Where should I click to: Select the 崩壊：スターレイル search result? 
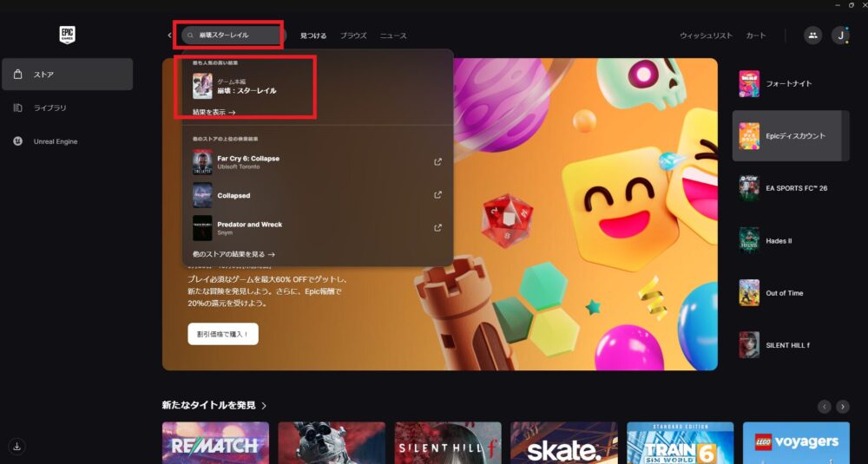coord(247,90)
